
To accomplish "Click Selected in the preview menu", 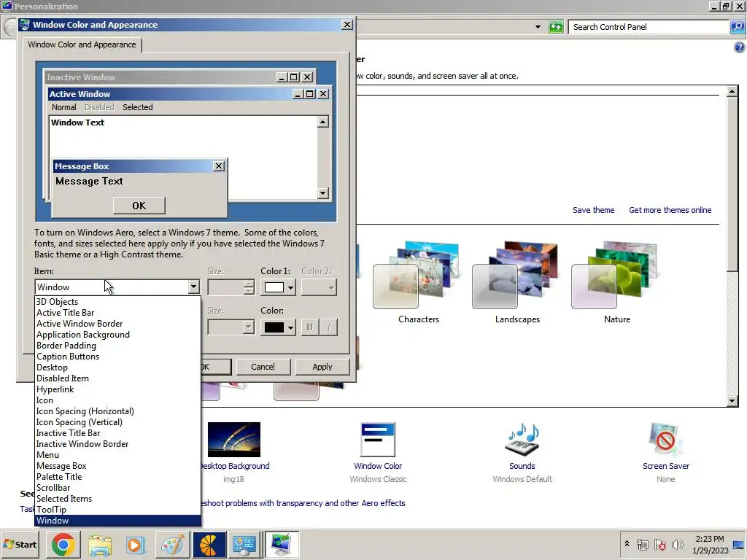I will coord(138,107).
